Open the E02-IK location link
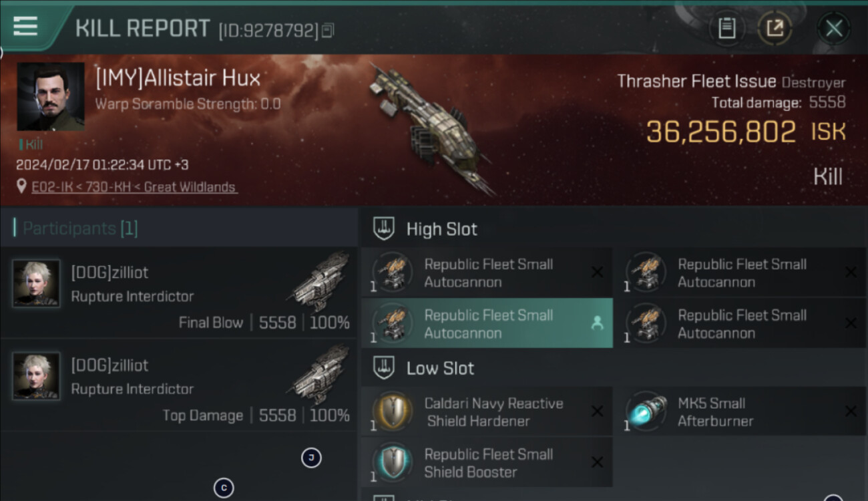The image size is (868, 501). tap(134, 187)
